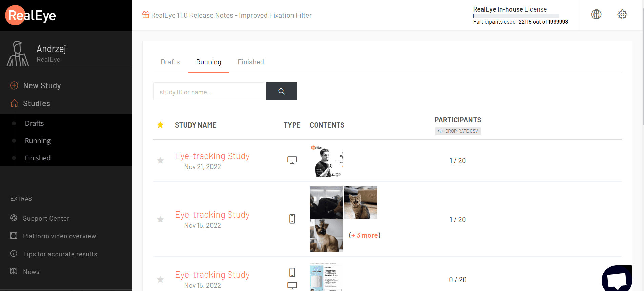The height and width of the screenshot is (291, 644).
Task: Open settings gear icon
Action: click(x=622, y=14)
